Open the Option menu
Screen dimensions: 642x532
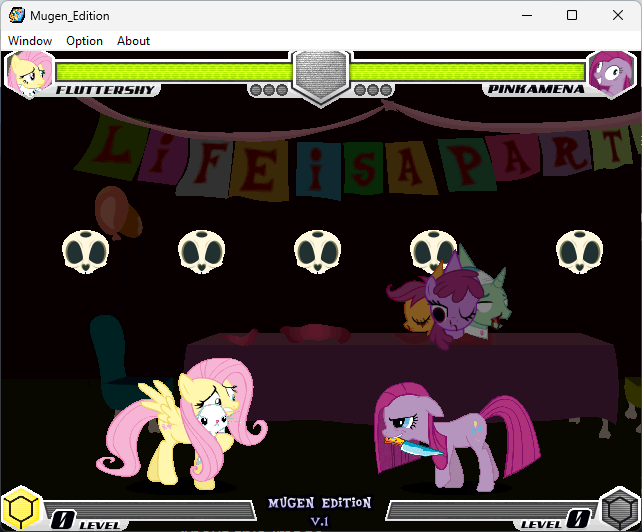(x=84, y=41)
